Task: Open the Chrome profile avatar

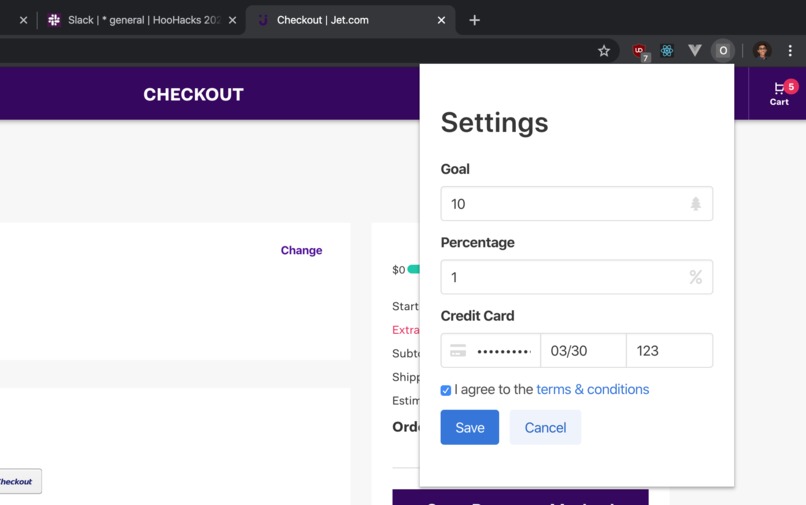Action: [762, 50]
